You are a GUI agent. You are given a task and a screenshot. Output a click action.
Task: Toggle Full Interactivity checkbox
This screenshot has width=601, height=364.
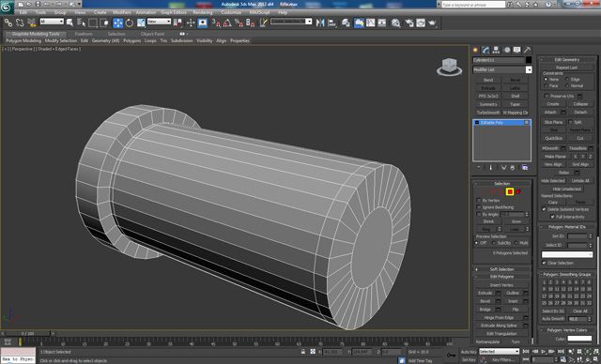(552, 217)
